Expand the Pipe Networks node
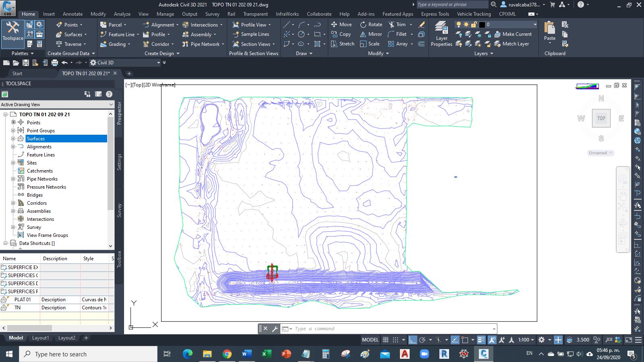The image size is (644, 362). click(13, 179)
